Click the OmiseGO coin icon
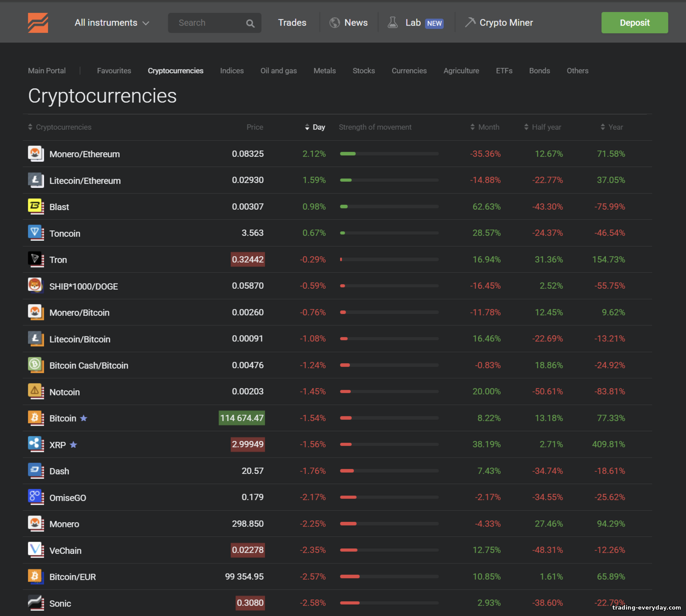Viewport: 686px width, 616px height. tap(36, 497)
